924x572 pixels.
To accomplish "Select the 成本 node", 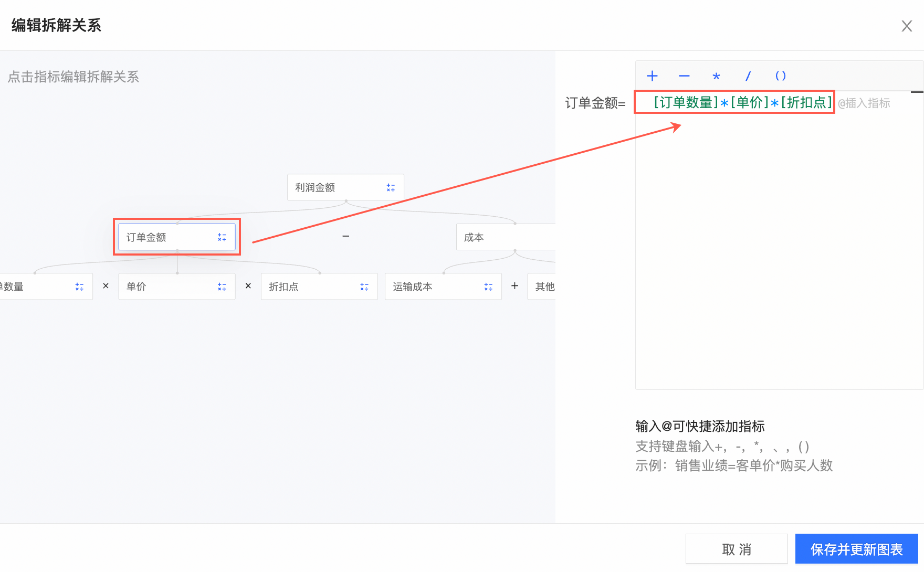I will point(499,237).
